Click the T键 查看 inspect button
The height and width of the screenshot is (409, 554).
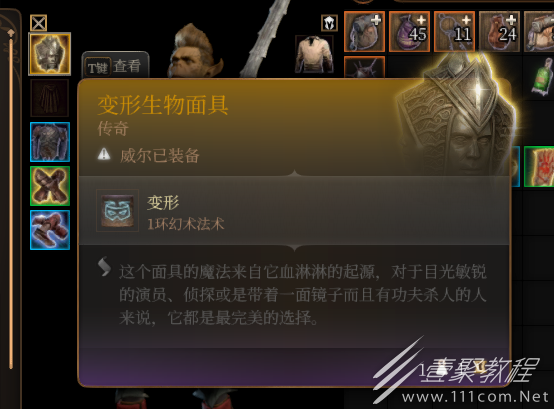point(115,66)
